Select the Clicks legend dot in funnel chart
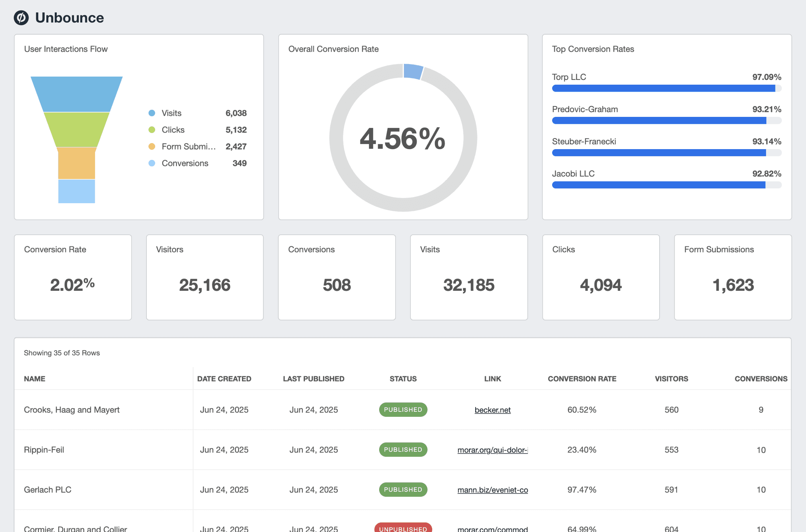Screen dimensions: 806x532 pyautogui.click(x=152, y=130)
